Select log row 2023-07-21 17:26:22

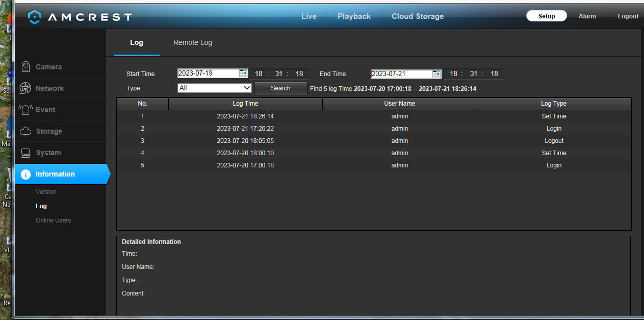coord(374,129)
